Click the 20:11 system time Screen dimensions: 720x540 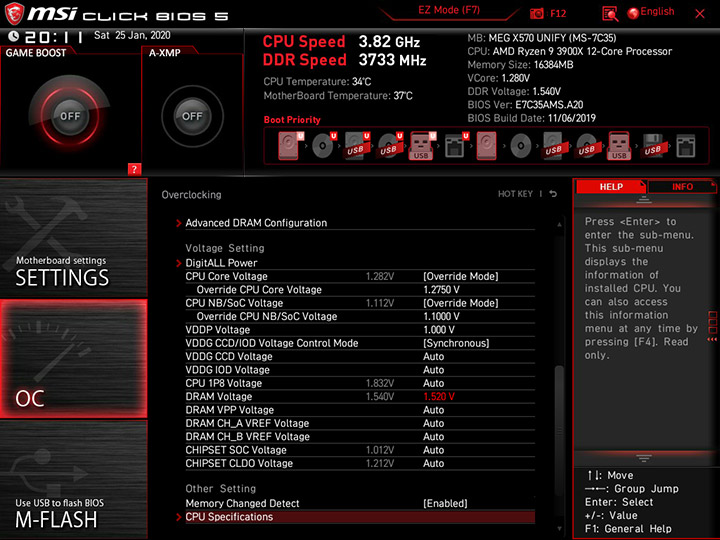[x=54, y=37]
